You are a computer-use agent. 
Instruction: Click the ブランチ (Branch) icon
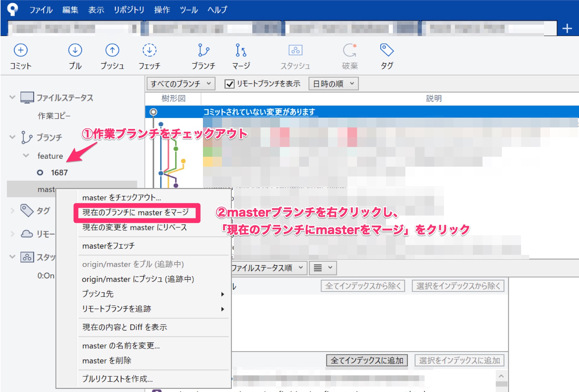204,55
